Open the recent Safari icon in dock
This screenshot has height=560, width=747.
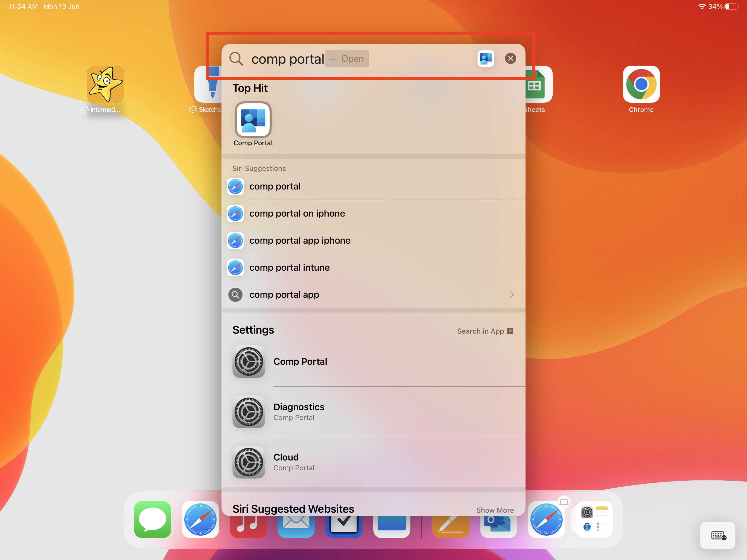pos(546,519)
